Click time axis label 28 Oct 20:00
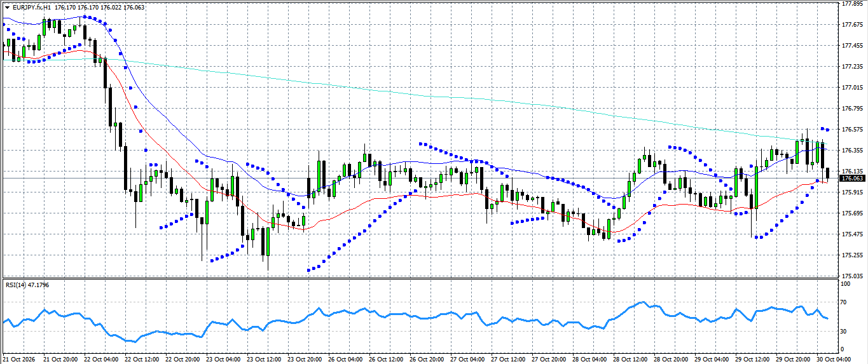868x364 pixels. pos(672,359)
